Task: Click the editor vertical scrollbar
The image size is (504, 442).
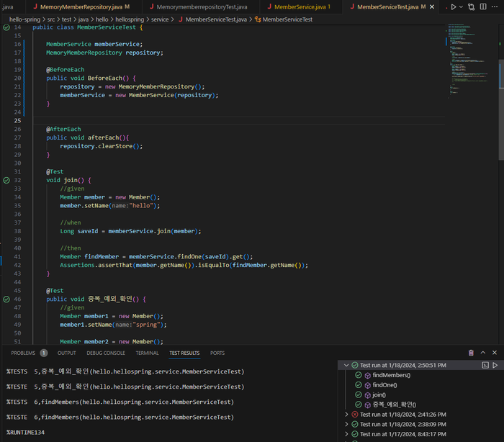Action: tap(501, 109)
